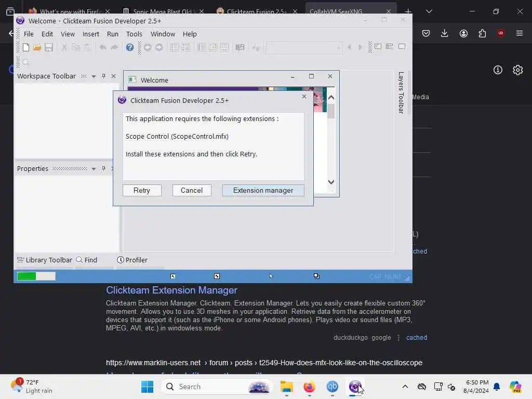Click the Save disk icon in Fusion toolbar

(49, 47)
